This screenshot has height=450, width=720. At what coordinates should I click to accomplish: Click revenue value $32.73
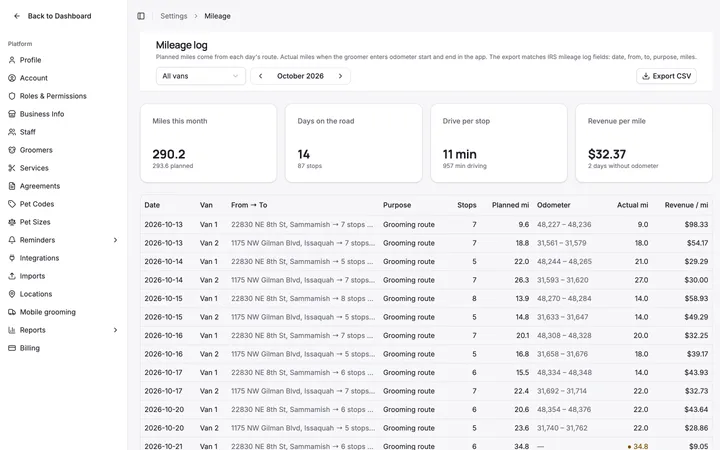click(696, 391)
